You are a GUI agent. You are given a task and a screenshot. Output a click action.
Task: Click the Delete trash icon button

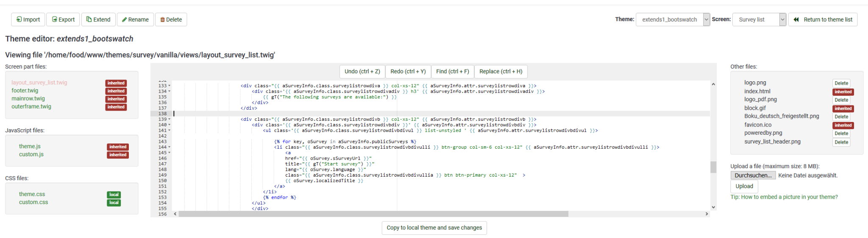coord(162,19)
